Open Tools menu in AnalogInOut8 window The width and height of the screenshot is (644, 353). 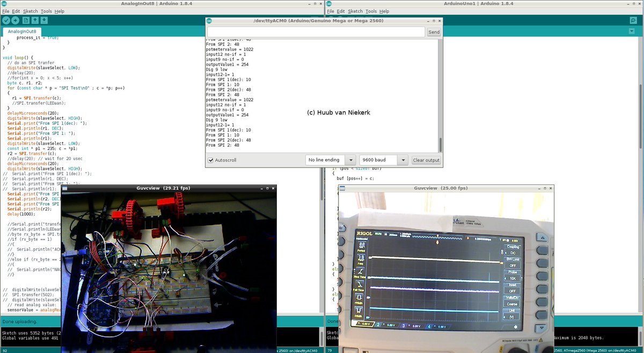point(46,11)
